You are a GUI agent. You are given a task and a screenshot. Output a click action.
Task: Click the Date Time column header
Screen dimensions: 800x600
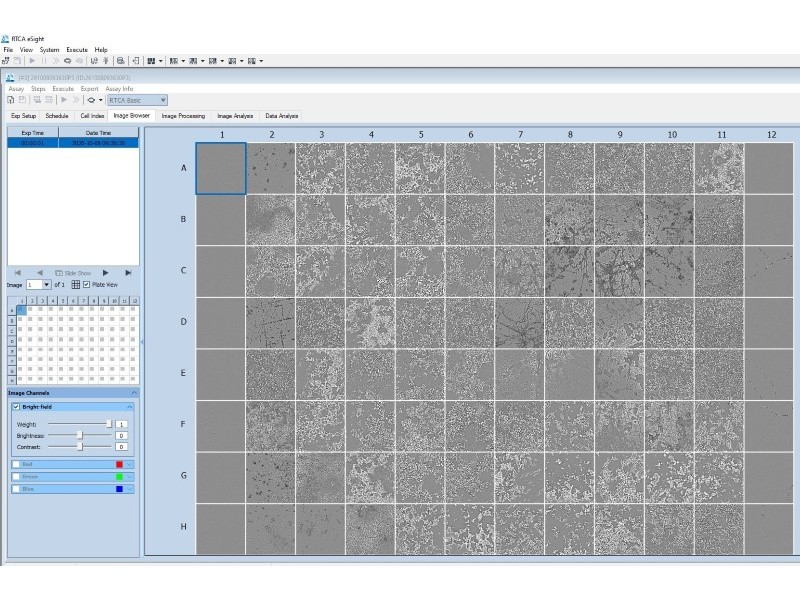coord(98,133)
